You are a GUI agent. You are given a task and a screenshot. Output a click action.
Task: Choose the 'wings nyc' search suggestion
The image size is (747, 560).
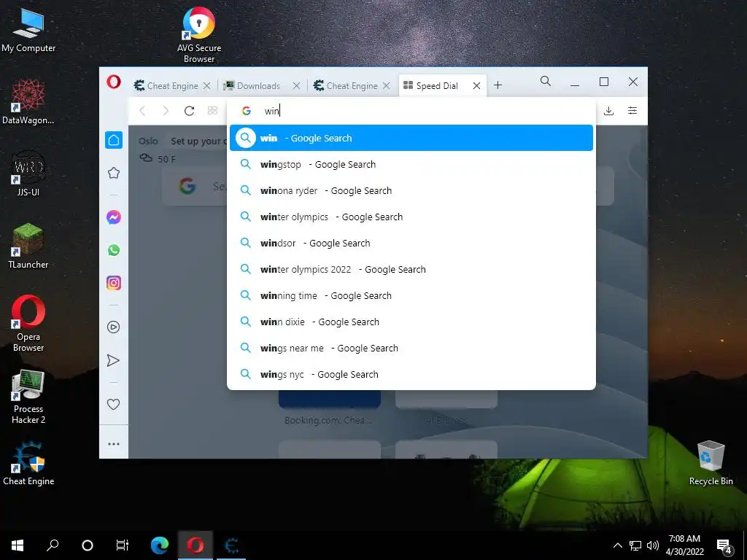[411, 374]
